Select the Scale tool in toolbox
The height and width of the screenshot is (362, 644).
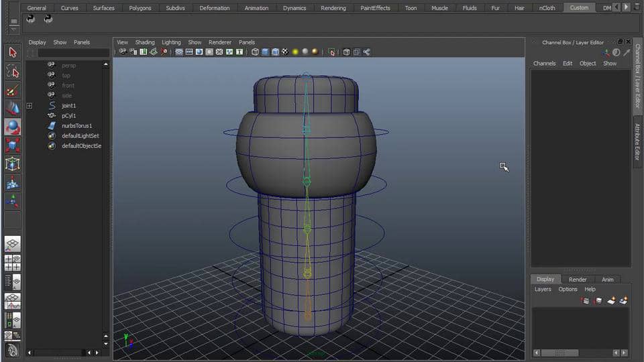pyautogui.click(x=13, y=145)
